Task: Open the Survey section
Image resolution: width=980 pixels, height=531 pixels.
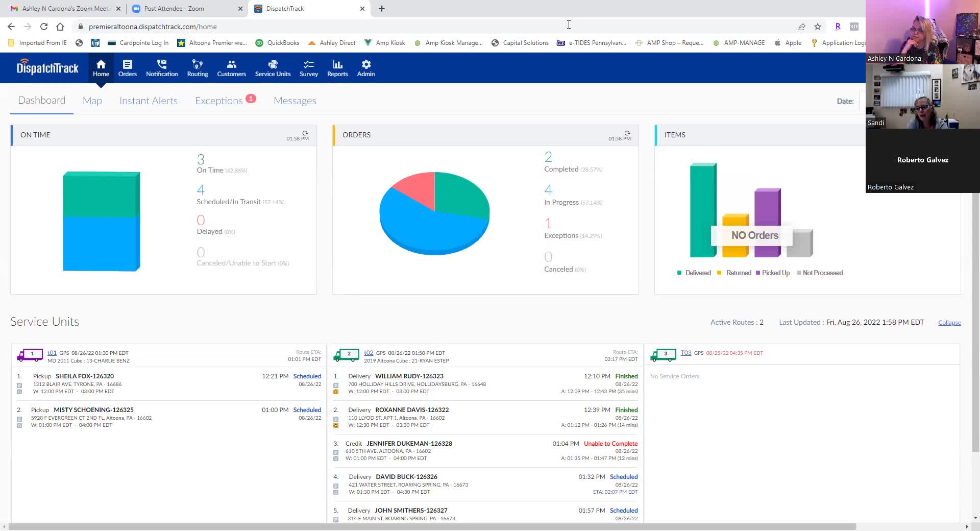Action: pyautogui.click(x=308, y=68)
